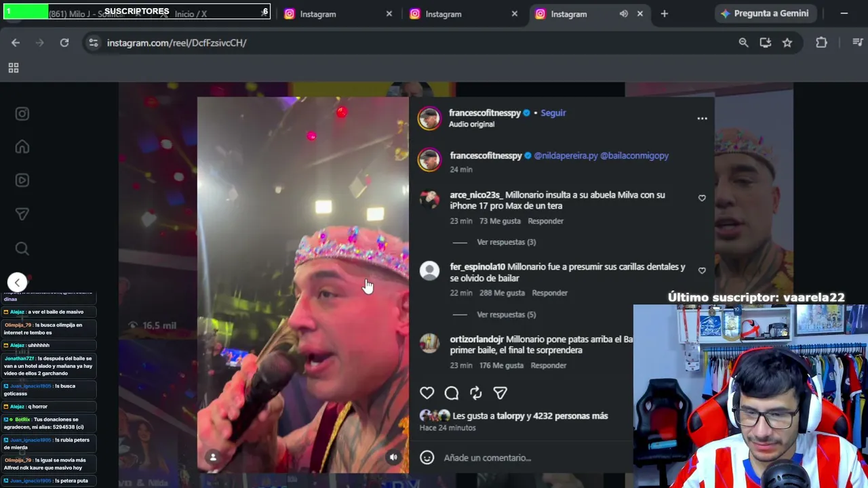Click the 176 Me gusta count
868x488 pixels.
(x=501, y=365)
